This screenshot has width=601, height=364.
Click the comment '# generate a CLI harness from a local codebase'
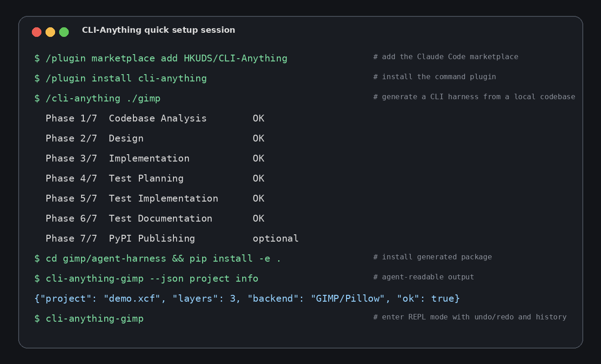(x=474, y=97)
